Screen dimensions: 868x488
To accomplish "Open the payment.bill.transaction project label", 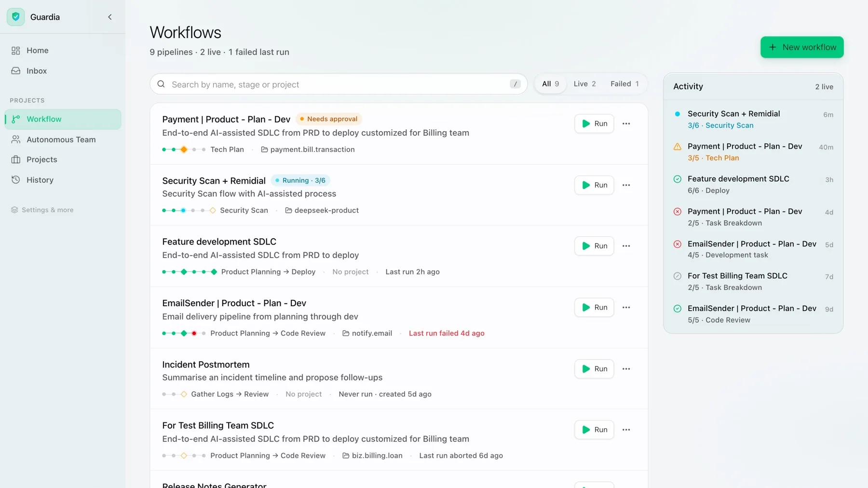I will click(312, 149).
